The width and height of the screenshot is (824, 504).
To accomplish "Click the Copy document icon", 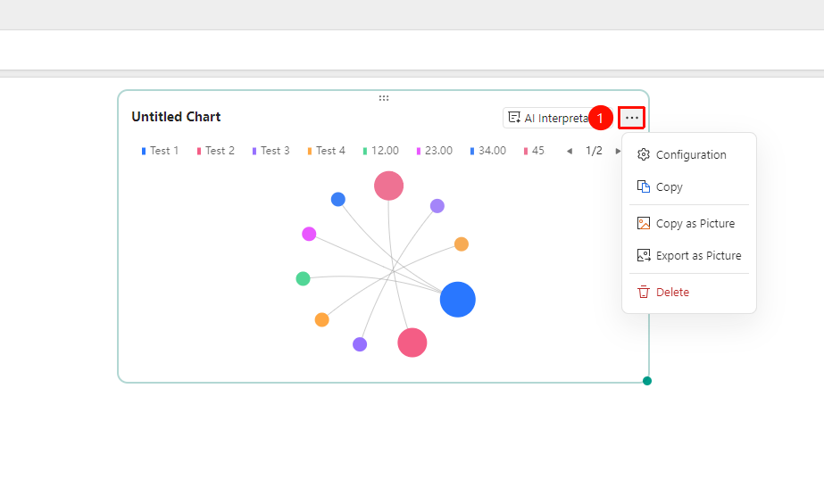I will [x=644, y=186].
